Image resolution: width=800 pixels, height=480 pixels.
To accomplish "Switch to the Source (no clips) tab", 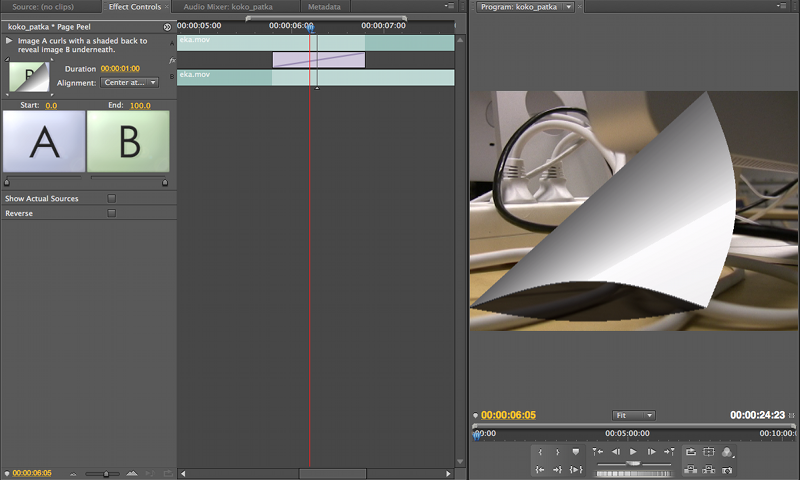I will (43, 7).
